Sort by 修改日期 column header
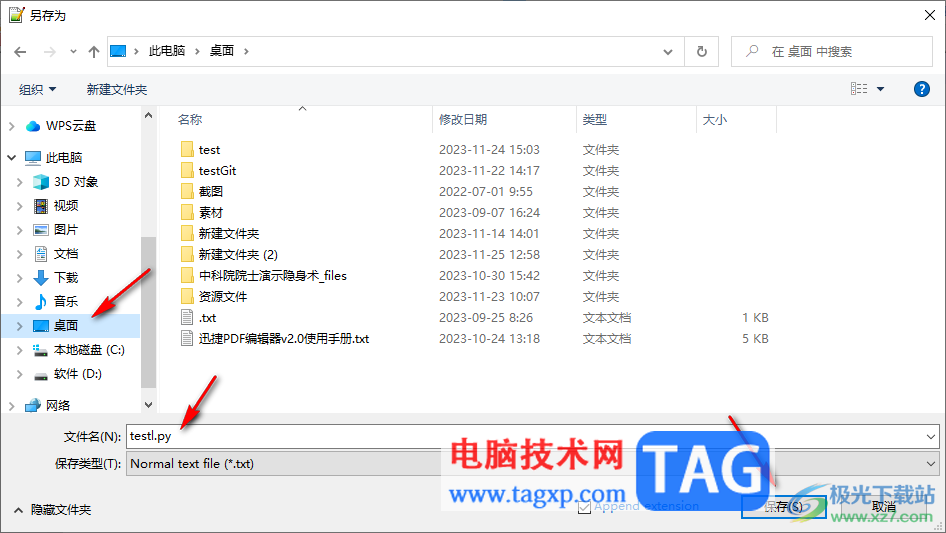Viewport: 946px width, 533px height. tap(463, 120)
